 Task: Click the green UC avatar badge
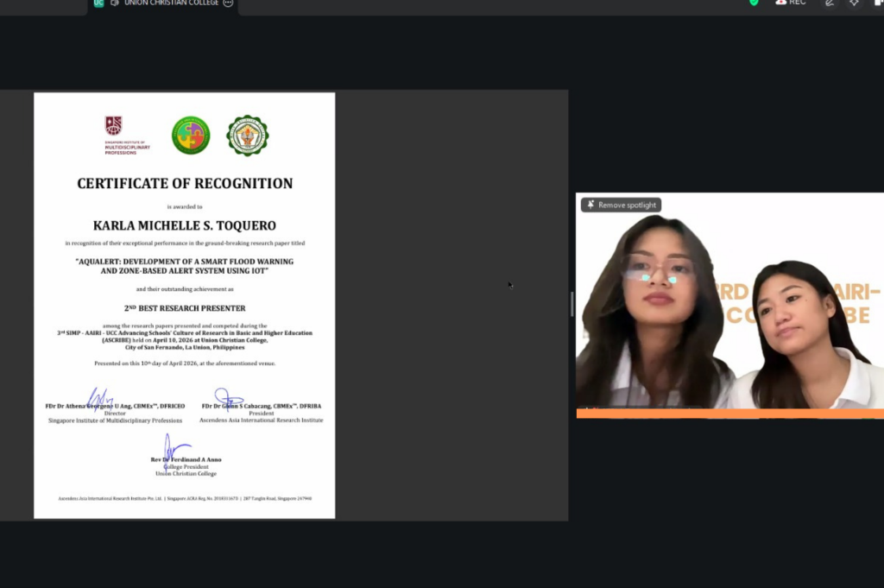tap(98, 3)
